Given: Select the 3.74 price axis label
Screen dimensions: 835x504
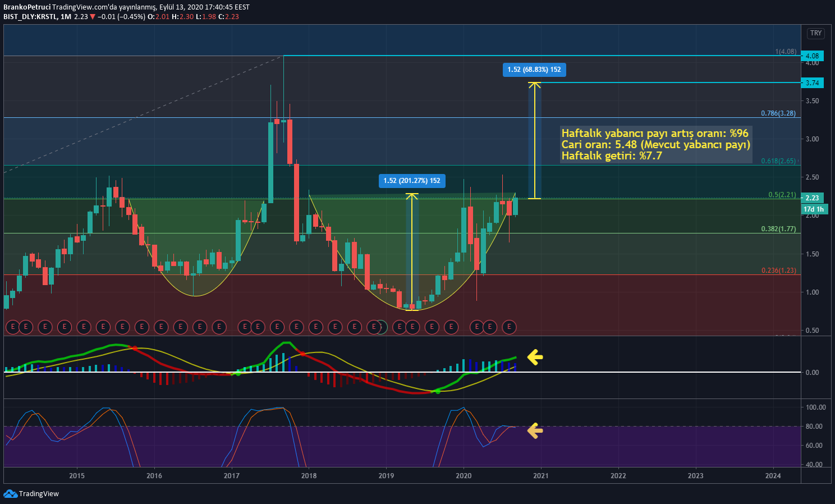Looking at the screenshot, I should tap(813, 83).
